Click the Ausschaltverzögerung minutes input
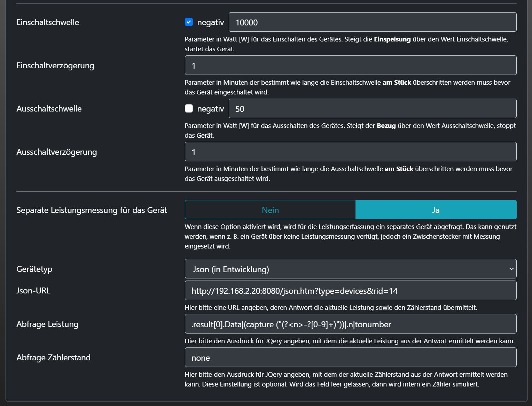Viewport: 532px width, 406px height. 350,152
